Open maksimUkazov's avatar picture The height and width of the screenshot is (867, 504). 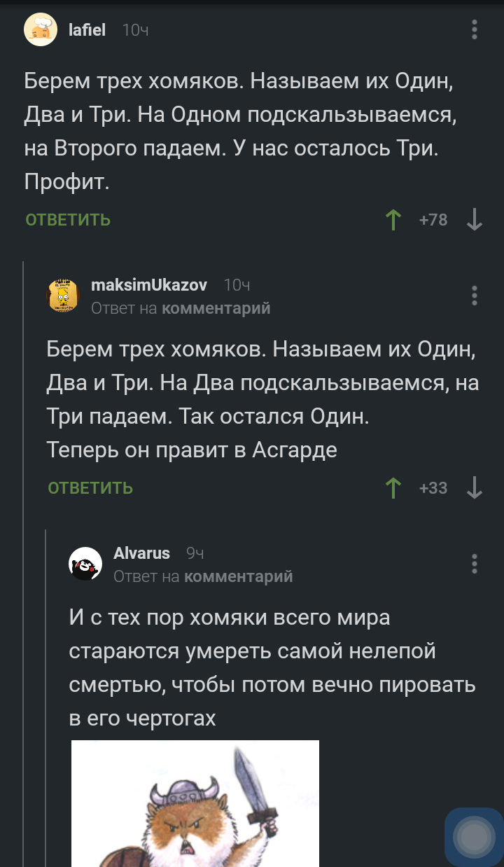(x=63, y=295)
